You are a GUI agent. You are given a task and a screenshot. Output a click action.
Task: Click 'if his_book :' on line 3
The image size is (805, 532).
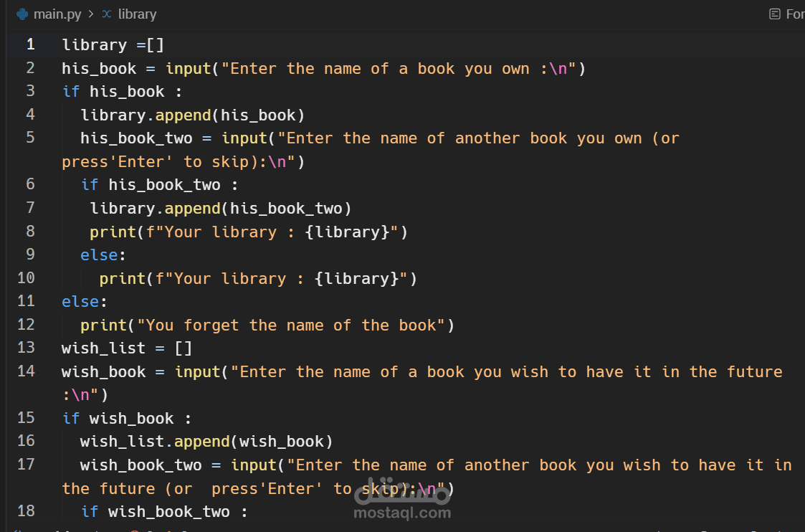(x=122, y=92)
